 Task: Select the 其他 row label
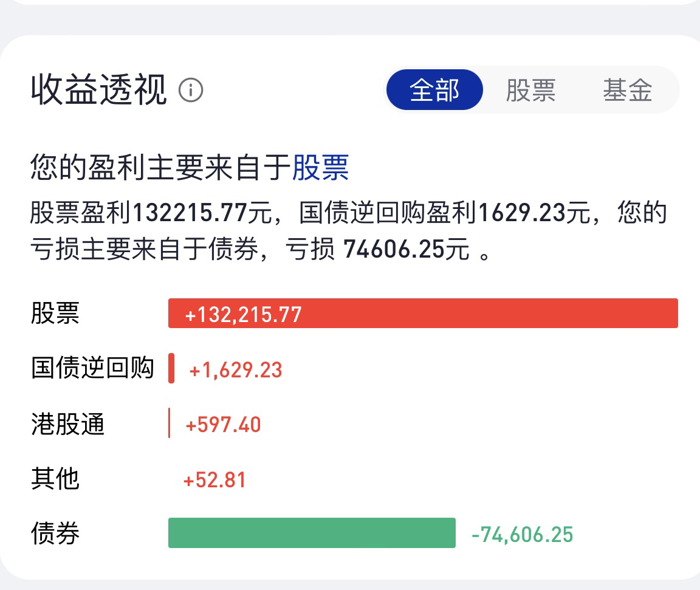(55, 478)
